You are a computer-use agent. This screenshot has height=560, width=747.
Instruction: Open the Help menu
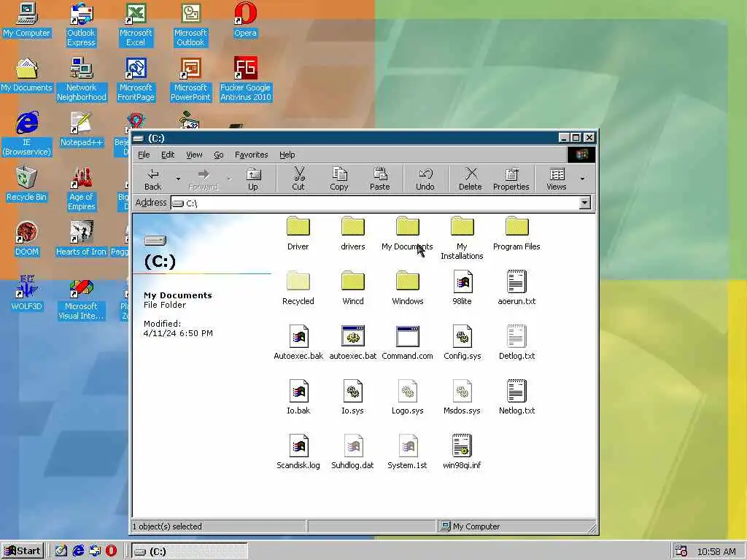click(287, 155)
